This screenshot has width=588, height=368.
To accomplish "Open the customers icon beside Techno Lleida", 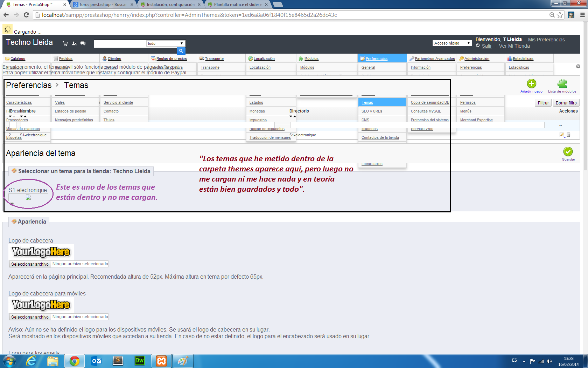I will coord(74,43).
